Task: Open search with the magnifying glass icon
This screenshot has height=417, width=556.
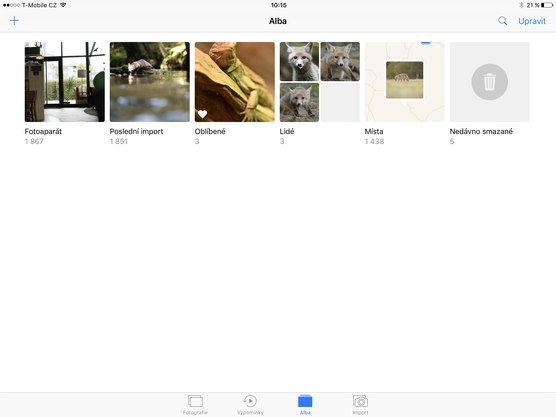Action: pyautogui.click(x=502, y=21)
